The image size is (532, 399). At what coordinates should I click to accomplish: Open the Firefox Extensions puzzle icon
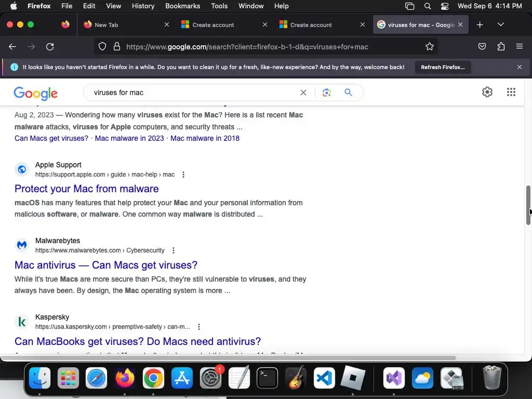click(x=501, y=46)
